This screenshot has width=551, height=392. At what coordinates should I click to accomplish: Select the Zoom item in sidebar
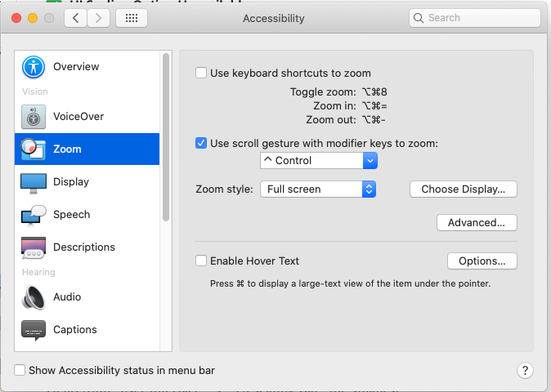coord(87,149)
